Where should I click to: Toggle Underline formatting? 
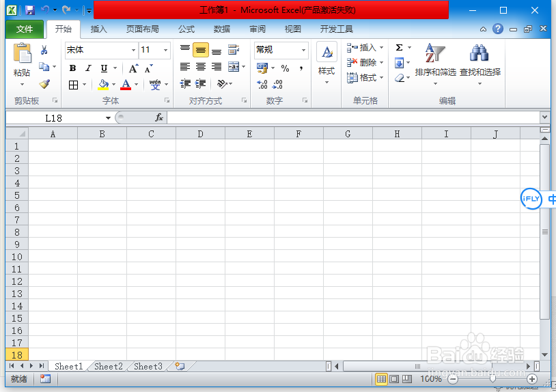[x=104, y=68]
